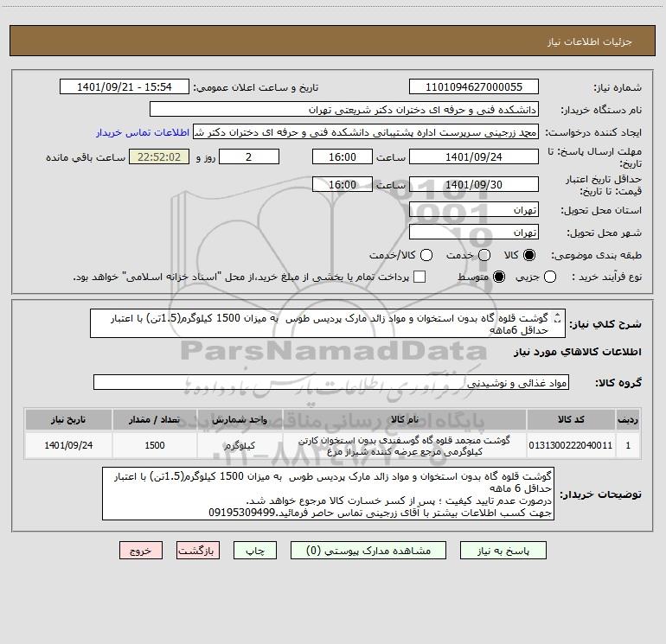The image size is (666, 644).
Task: Click the product name cell گوشت منجمد قلوه گاه
Action: pos(405,445)
